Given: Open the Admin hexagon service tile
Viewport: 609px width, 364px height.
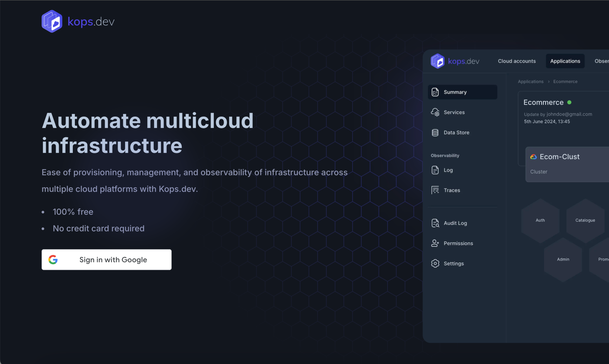Looking at the screenshot, I should [563, 259].
